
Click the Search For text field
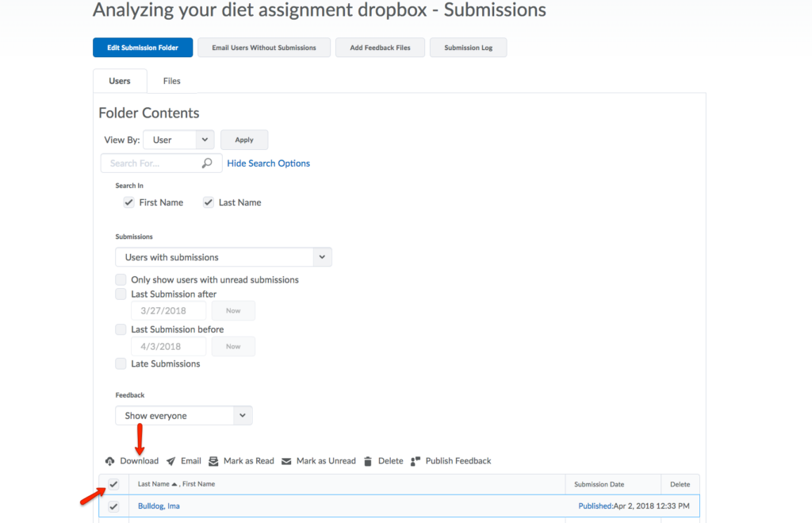point(152,163)
